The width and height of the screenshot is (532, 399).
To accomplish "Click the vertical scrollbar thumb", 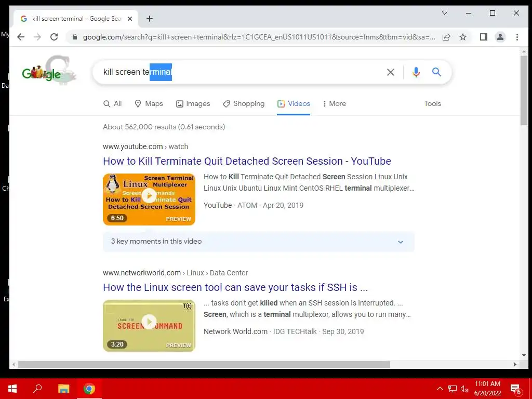I will (524, 90).
